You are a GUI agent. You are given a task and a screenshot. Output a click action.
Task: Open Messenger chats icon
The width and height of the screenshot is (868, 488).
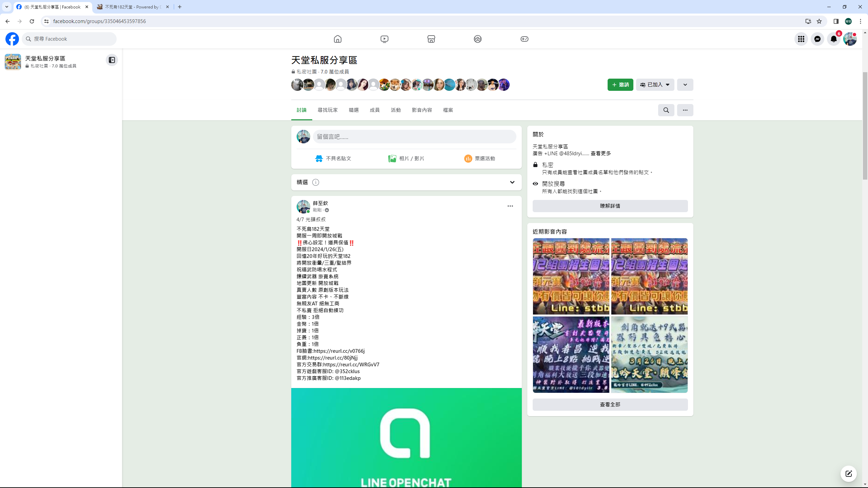click(817, 39)
